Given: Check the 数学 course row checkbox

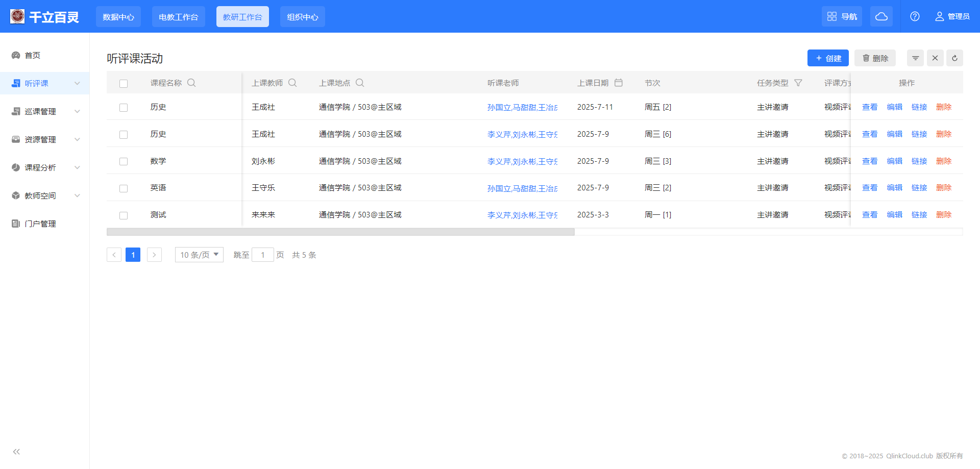Looking at the screenshot, I should coord(124,162).
